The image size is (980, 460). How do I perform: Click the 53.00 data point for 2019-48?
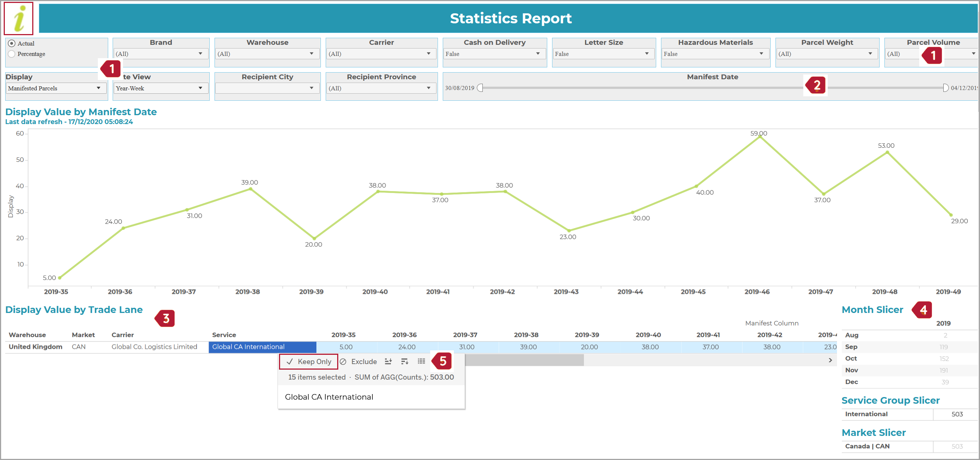tap(887, 153)
